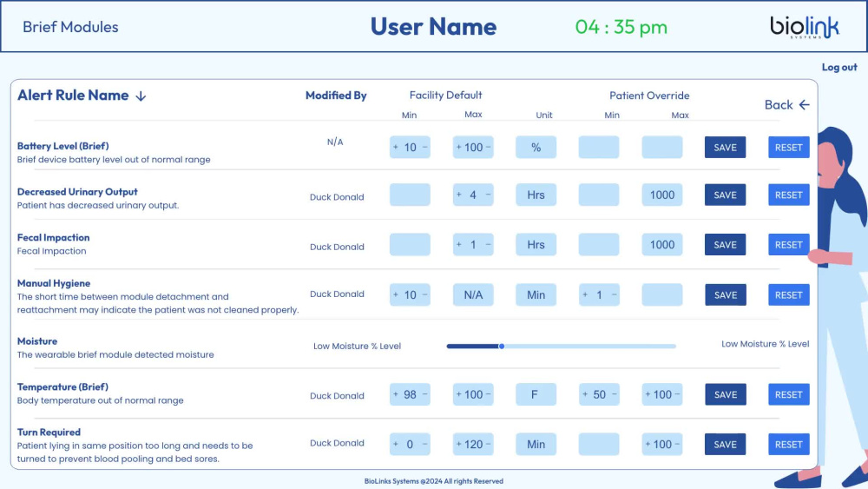868x489 pixels.
Task: Decrease Manual Hygiene facility min with minus
Action: pyautogui.click(x=425, y=294)
